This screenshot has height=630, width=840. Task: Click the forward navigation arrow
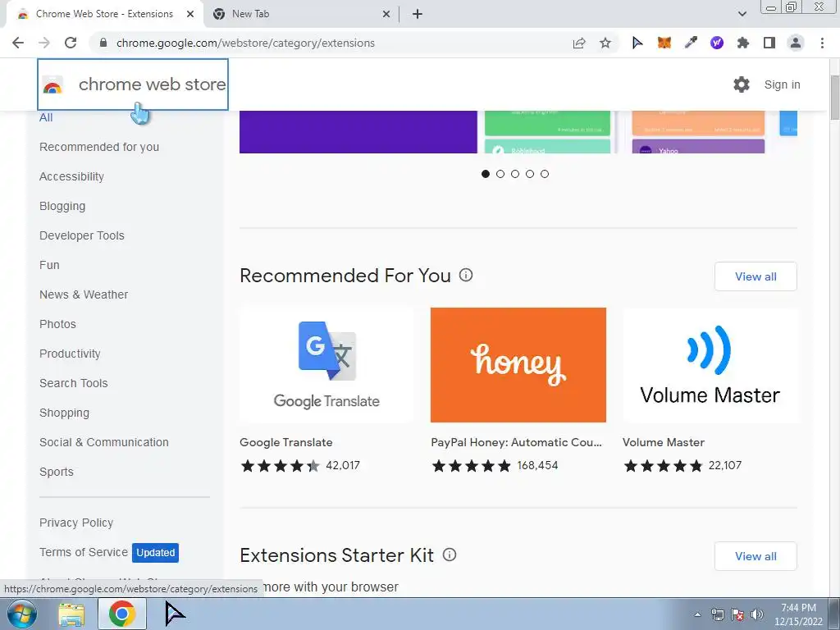pos(44,43)
